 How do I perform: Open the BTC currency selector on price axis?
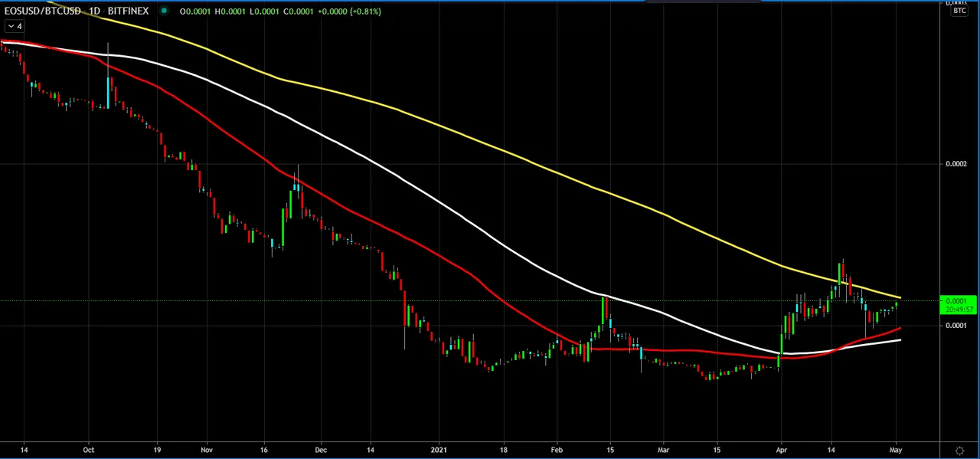pyautogui.click(x=959, y=9)
